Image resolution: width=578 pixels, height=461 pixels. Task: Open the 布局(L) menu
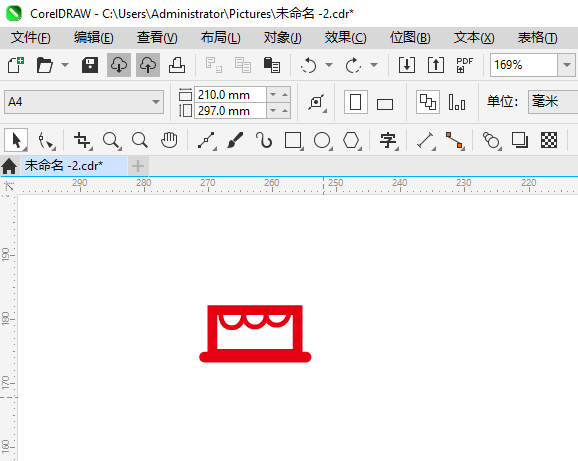tap(220, 38)
